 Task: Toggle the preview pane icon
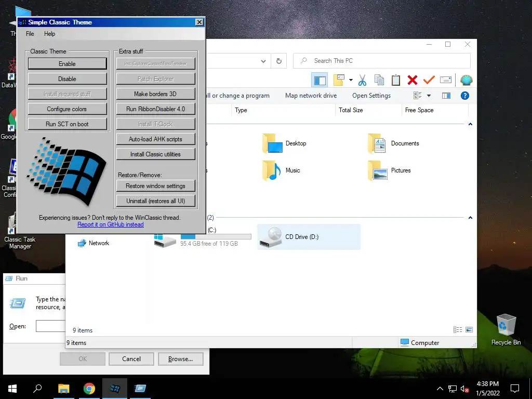(x=446, y=96)
